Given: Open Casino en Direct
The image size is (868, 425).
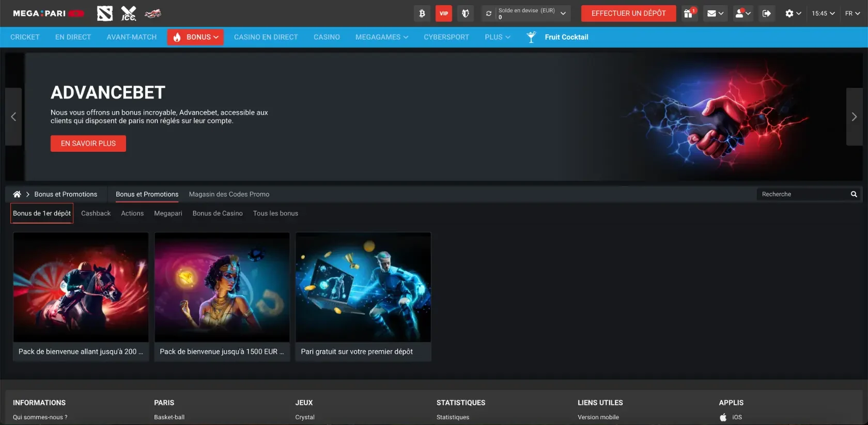Looking at the screenshot, I should click(x=266, y=37).
